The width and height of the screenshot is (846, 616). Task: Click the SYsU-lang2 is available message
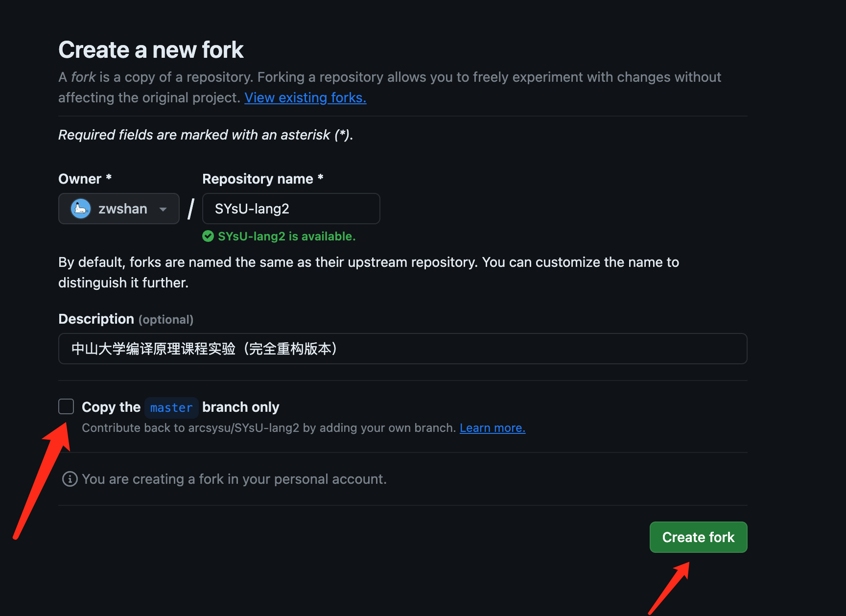click(285, 236)
